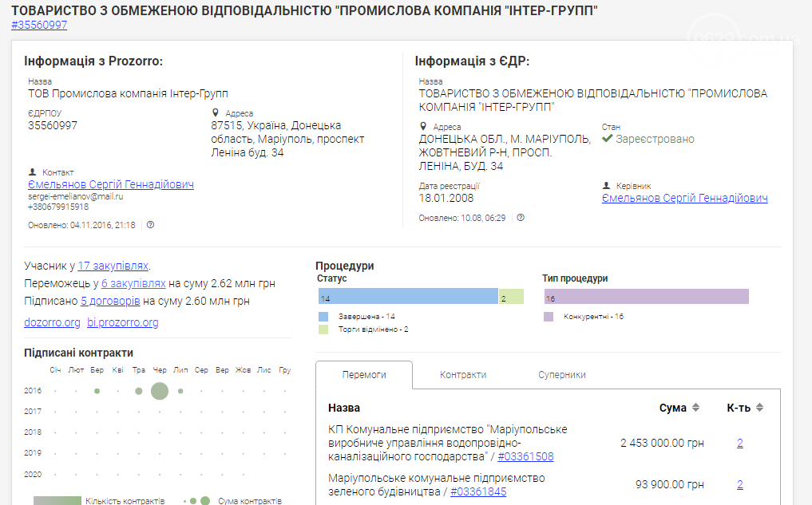Click the purple Конкурентні legend swatch
Image resolution: width=812 pixels, height=505 pixels.
pyautogui.click(x=549, y=317)
